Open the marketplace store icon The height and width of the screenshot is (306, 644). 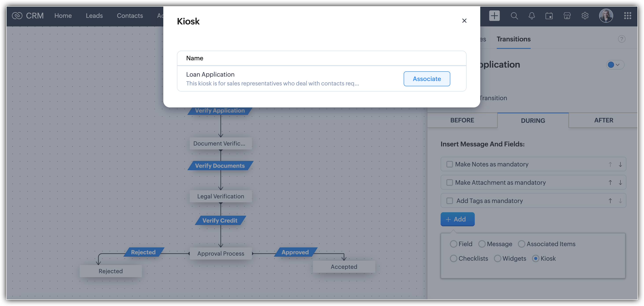click(x=567, y=16)
